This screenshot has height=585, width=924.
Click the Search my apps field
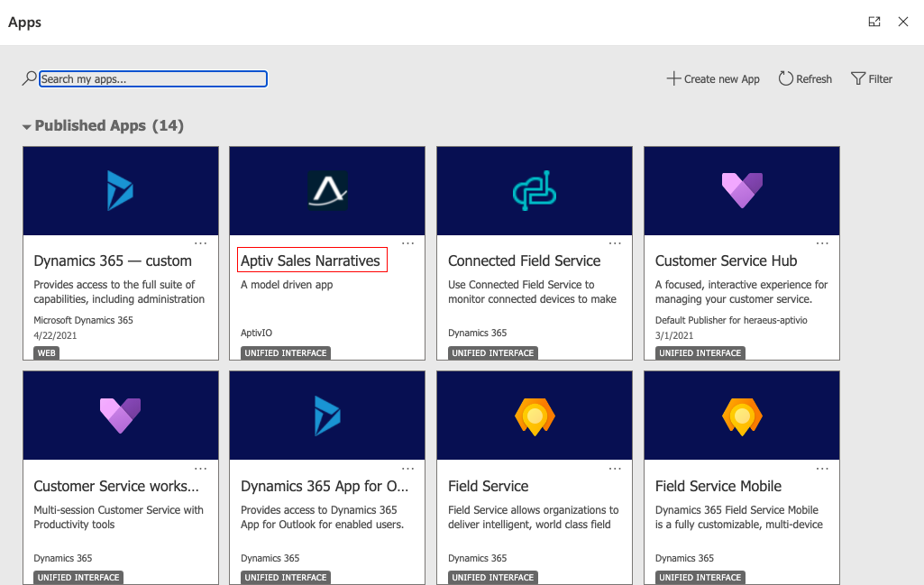[x=153, y=79]
